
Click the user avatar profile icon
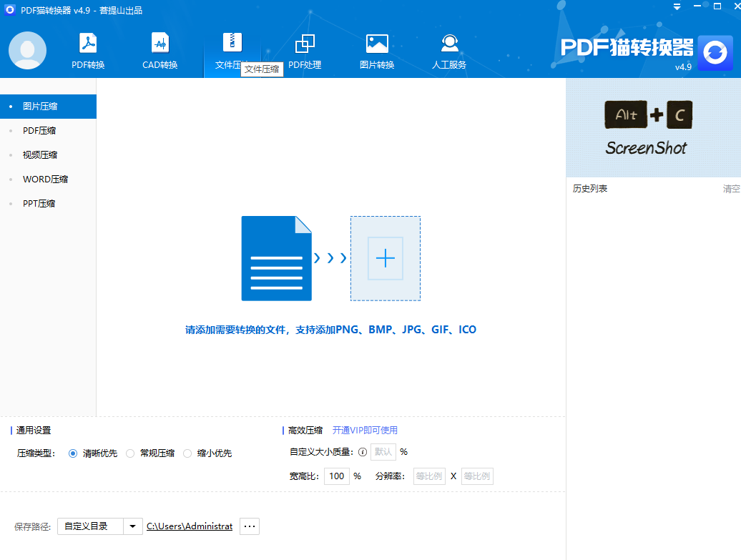click(27, 51)
